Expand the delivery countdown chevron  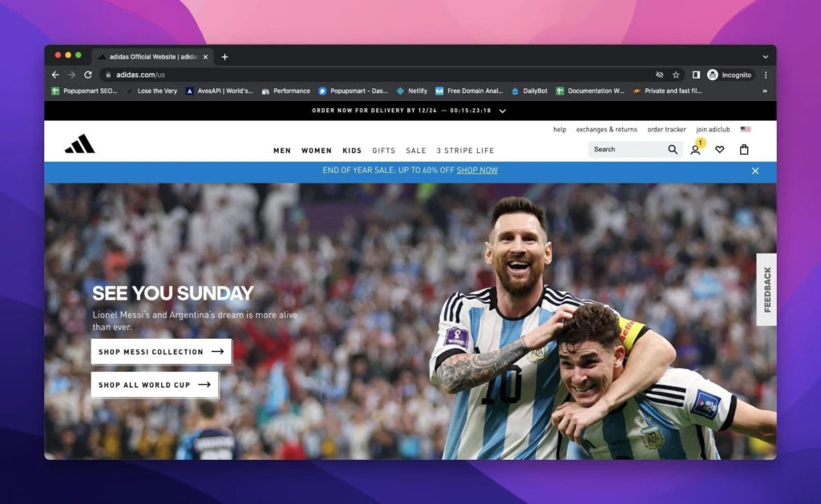pyautogui.click(x=502, y=111)
